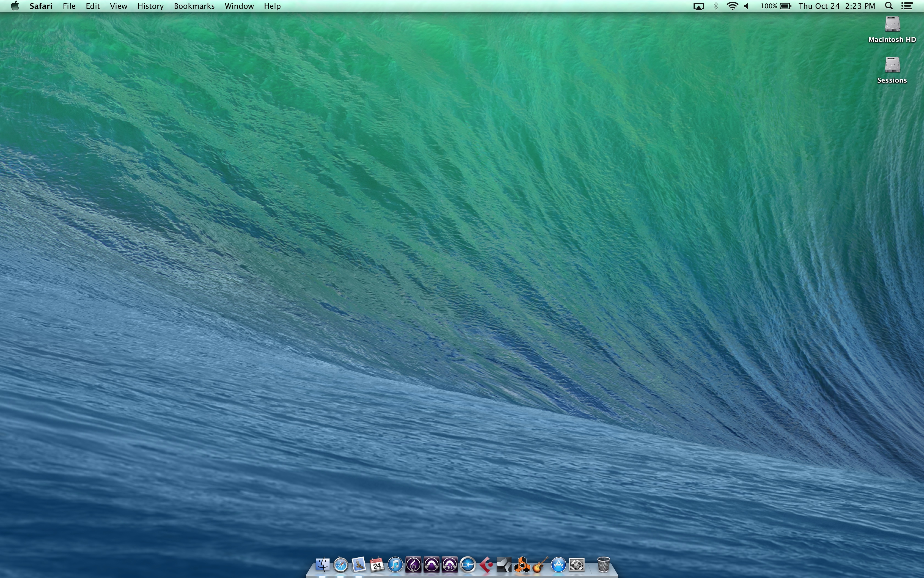Image resolution: width=924 pixels, height=578 pixels.
Task: Open Digital Performer DP icon
Action: coord(468,564)
